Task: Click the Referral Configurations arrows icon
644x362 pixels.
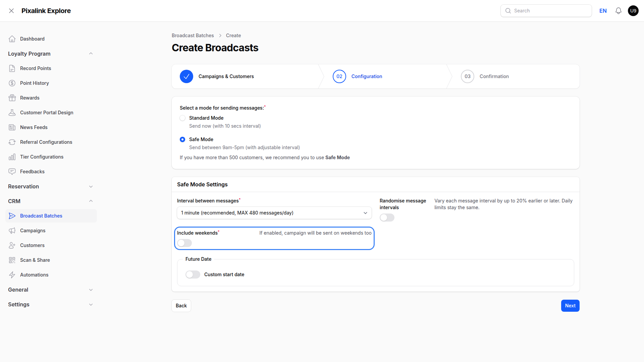Action: (x=12, y=142)
